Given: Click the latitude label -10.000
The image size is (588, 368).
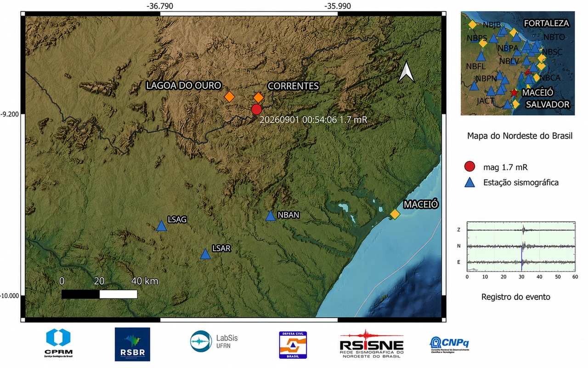Looking at the screenshot, I should tap(10, 295).
